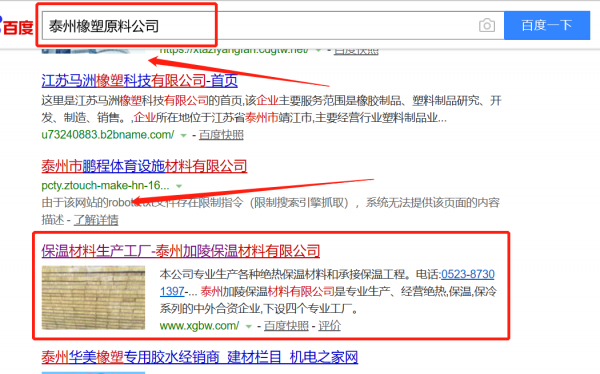Image resolution: width=600 pixels, height=374 pixels.
Task: Click phone number 0523-8730 link
Action: [x=468, y=274]
